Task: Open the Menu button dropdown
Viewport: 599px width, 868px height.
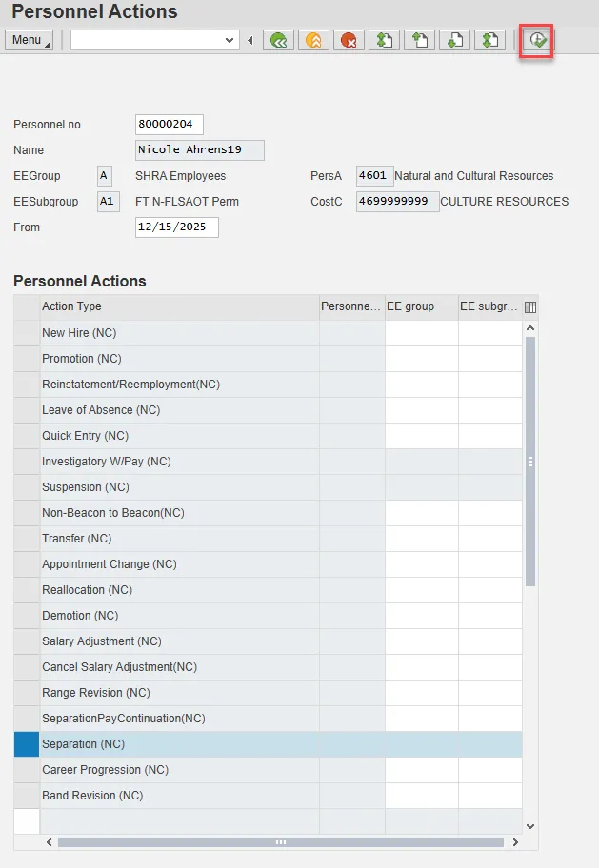Action: [29, 40]
